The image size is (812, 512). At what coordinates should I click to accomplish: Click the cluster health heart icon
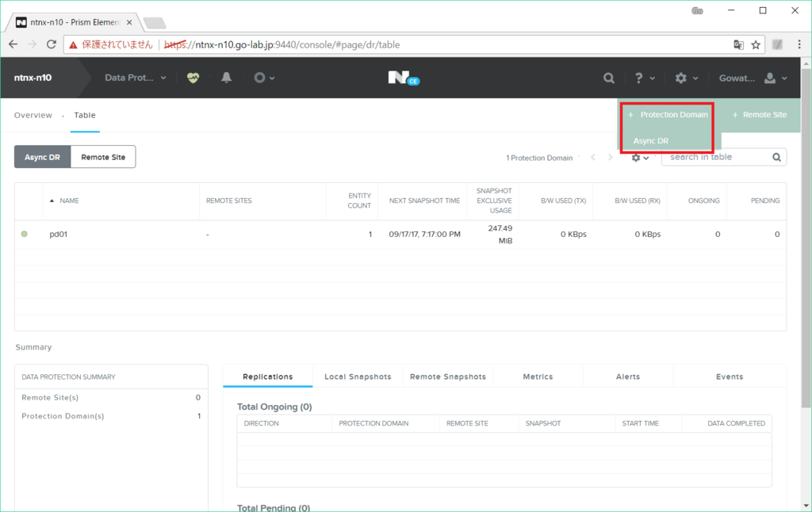pyautogui.click(x=193, y=78)
